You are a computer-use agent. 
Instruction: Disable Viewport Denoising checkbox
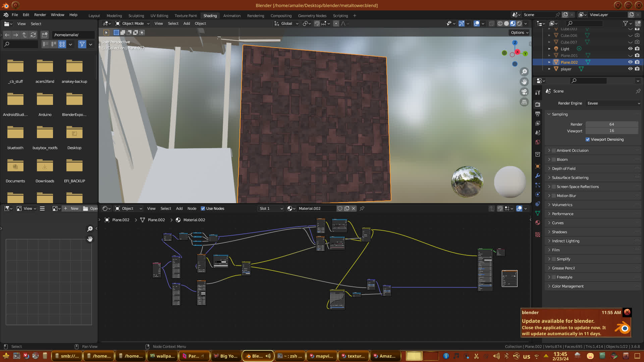588,139
